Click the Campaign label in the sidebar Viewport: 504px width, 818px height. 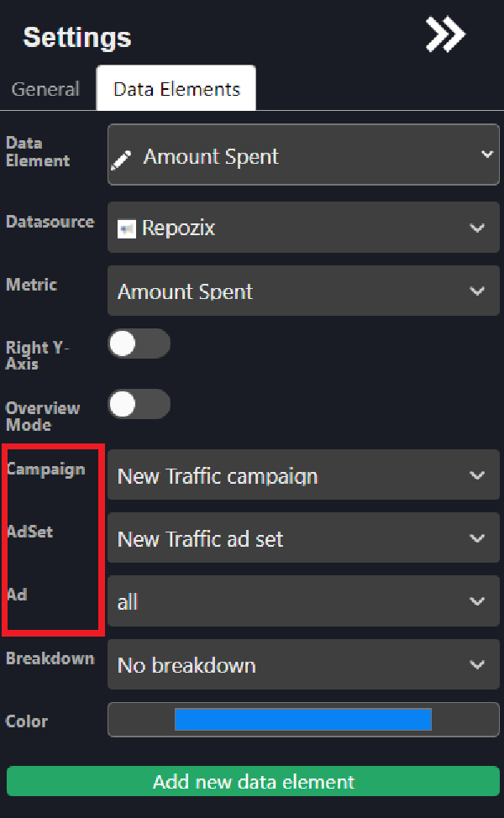click(45, 469)
